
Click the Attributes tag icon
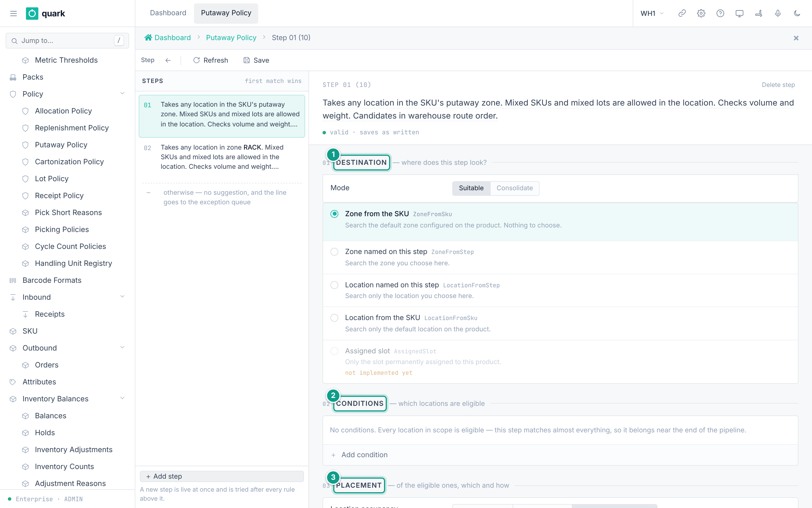tap(13, 382)
